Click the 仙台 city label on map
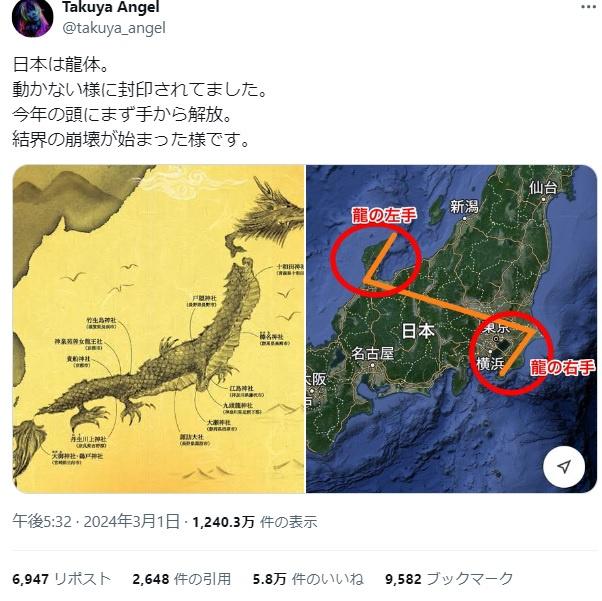This screenshot has width=602, height=601. pos(543,188)
